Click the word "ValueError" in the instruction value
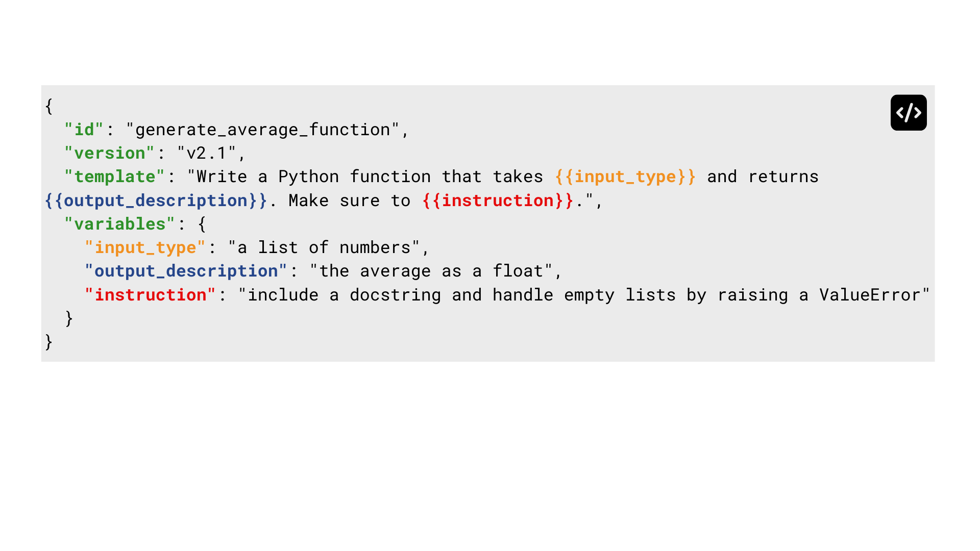This screenshot has width=980, height=551. pos(870,295)
